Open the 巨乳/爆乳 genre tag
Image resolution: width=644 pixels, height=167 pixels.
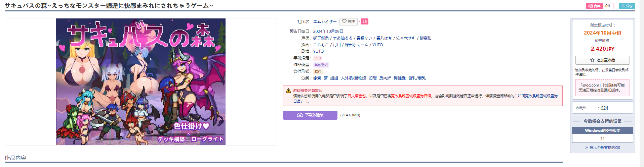tap(417, 78)
